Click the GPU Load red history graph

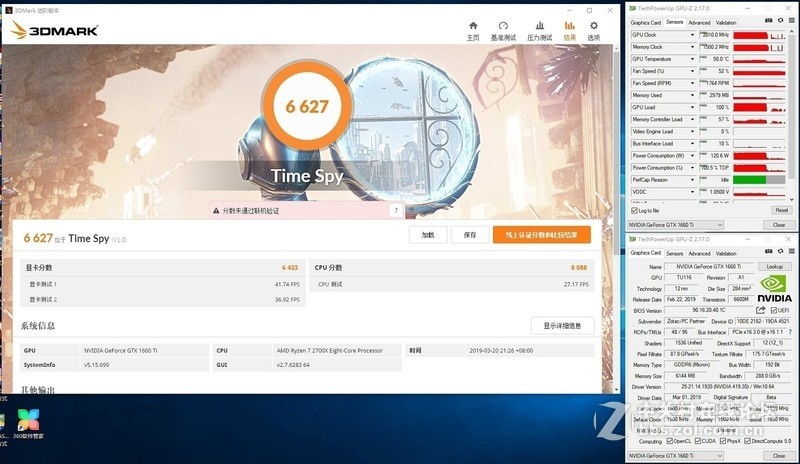[x=759, y=108]
